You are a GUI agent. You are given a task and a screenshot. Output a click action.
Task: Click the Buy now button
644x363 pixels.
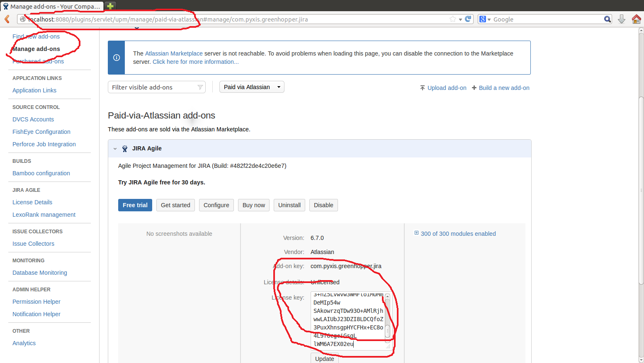[x=254, y=205]
